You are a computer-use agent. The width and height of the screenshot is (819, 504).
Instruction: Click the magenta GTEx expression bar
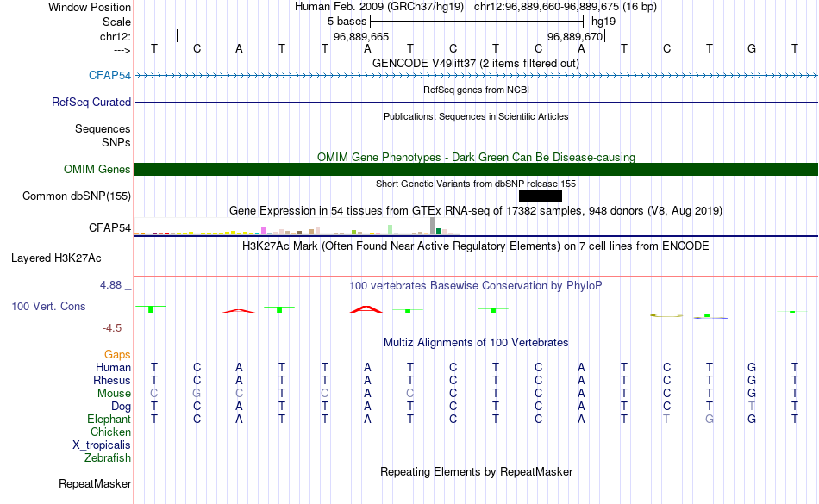click(263, 231)
